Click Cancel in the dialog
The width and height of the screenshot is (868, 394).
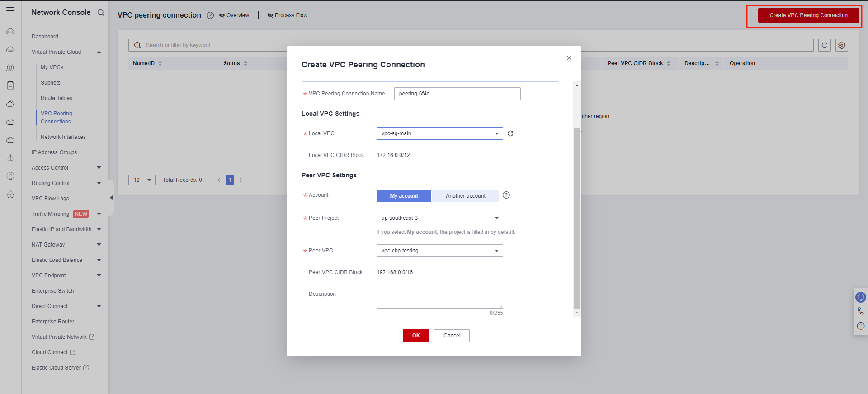point(452,336)
